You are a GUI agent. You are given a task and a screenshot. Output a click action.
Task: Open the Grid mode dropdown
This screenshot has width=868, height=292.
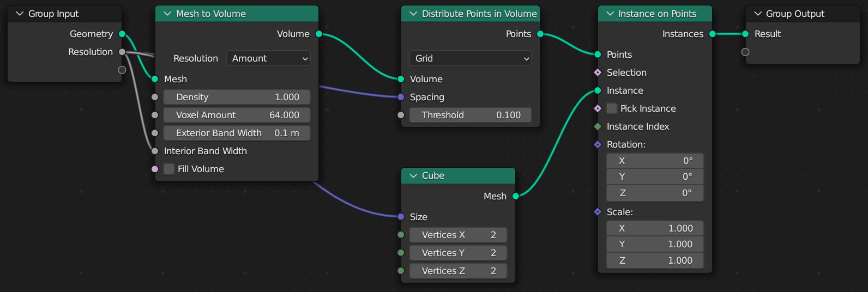tap(471, 58)
